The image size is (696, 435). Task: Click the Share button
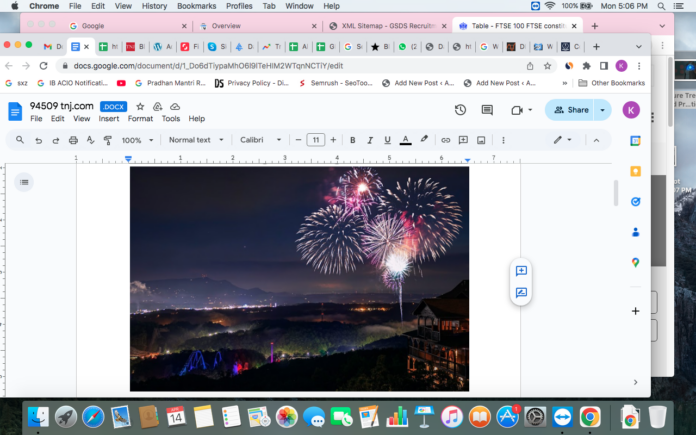(571, 110)
